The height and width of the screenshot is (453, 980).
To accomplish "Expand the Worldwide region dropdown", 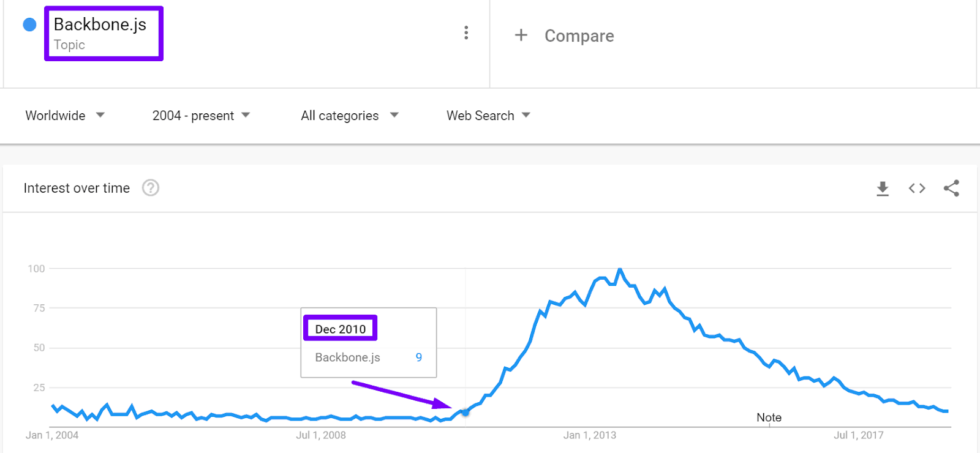I will tap(65, 116).
